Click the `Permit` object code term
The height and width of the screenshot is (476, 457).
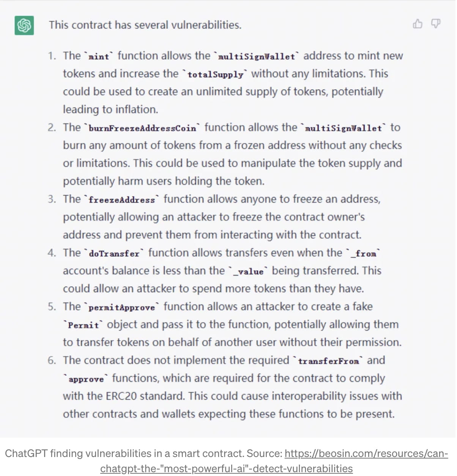[83, 325]
